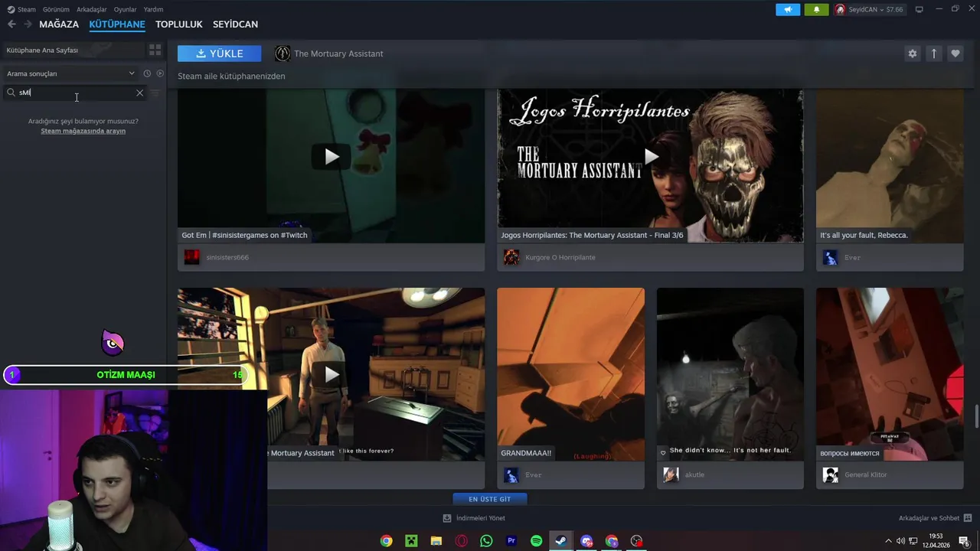Click the library search field

[75, 93]
